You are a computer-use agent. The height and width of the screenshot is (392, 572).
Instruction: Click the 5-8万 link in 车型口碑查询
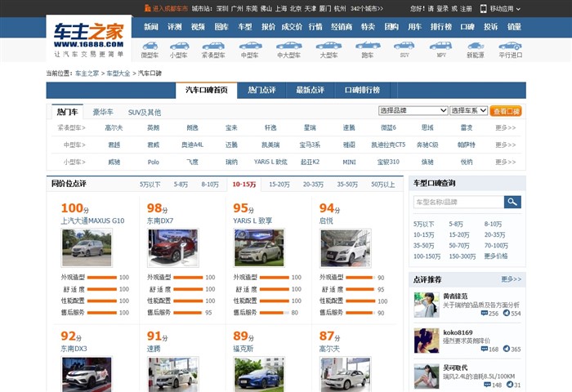coord(456,224)
